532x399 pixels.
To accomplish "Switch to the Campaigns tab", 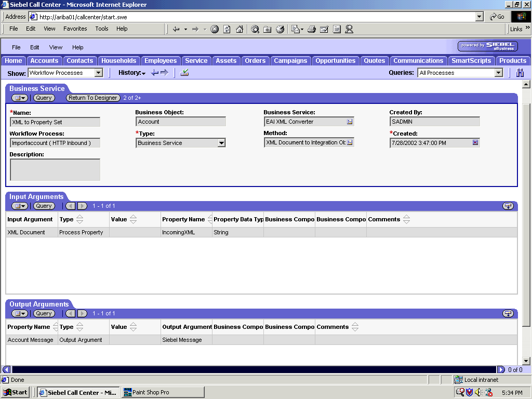I will click(x=290, y=60).
